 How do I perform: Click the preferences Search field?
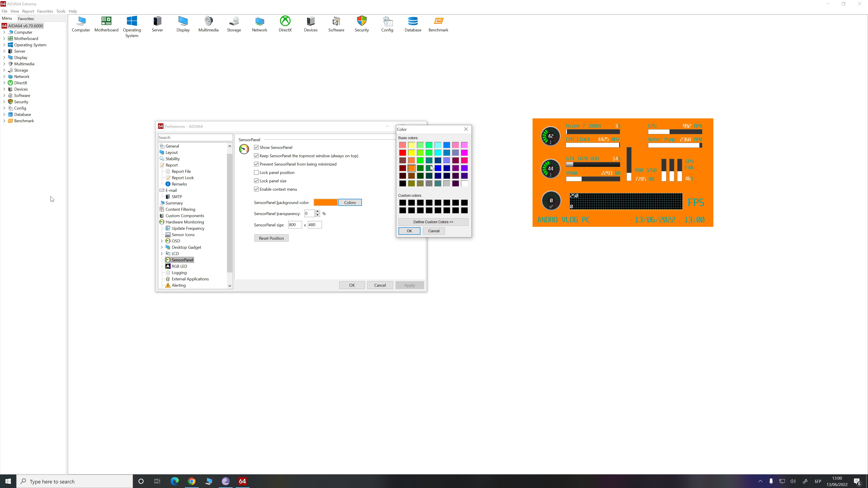coord(196,137)
